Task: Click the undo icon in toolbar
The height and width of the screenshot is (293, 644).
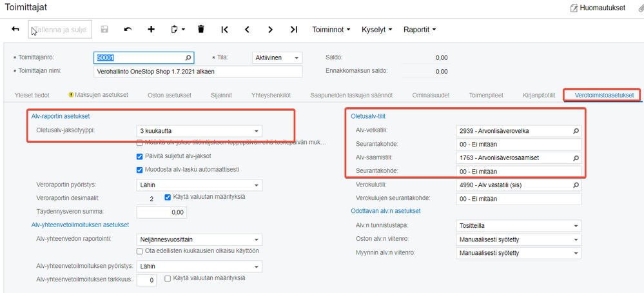Action: 128,29
